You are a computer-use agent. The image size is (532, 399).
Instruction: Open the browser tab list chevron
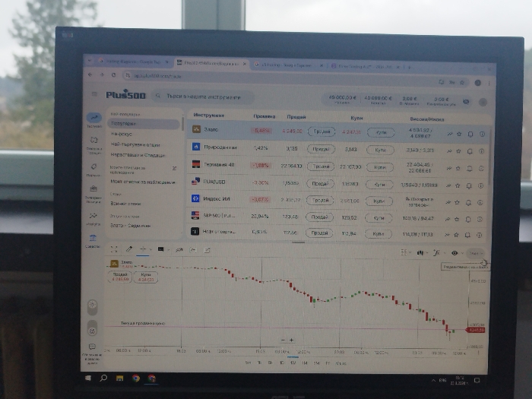pyautogui.click(x=90, y=61)
